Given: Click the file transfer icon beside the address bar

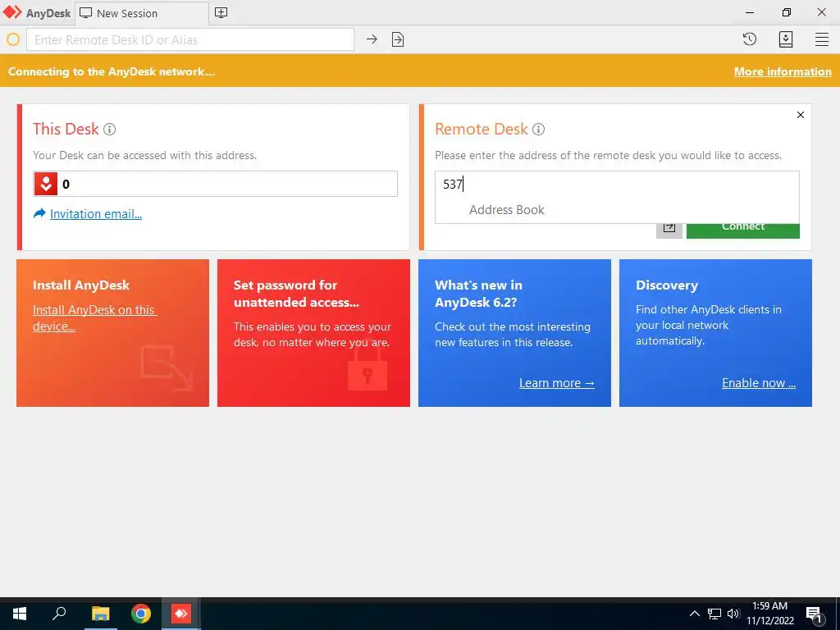Looking at the screenshot, I should pos(398,39).
